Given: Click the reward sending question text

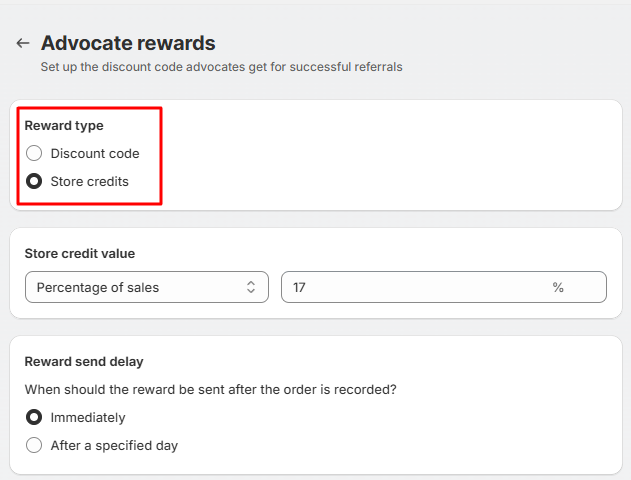Looking at the screenshot, I should coord(210,390).
